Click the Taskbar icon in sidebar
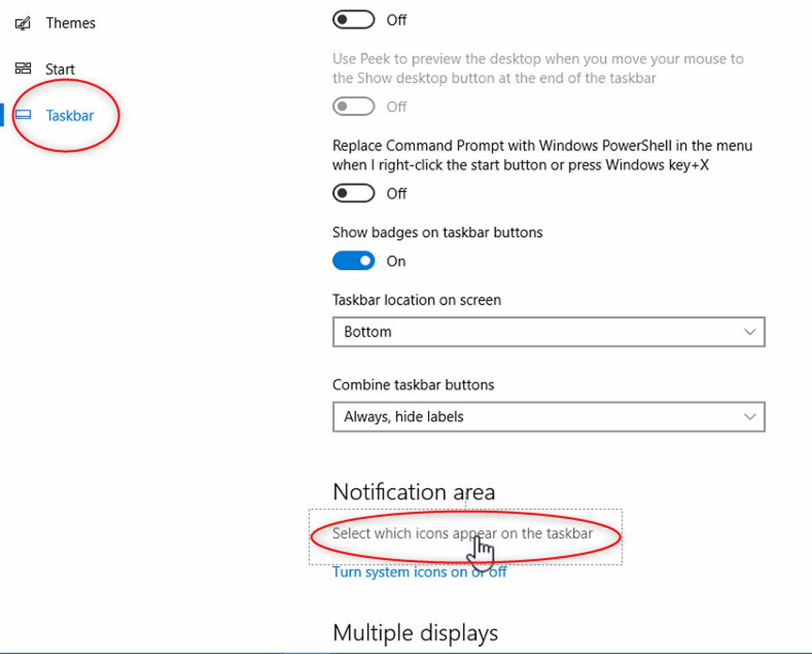This screenshot has width=812, height=654. click(x=23, y=115)
